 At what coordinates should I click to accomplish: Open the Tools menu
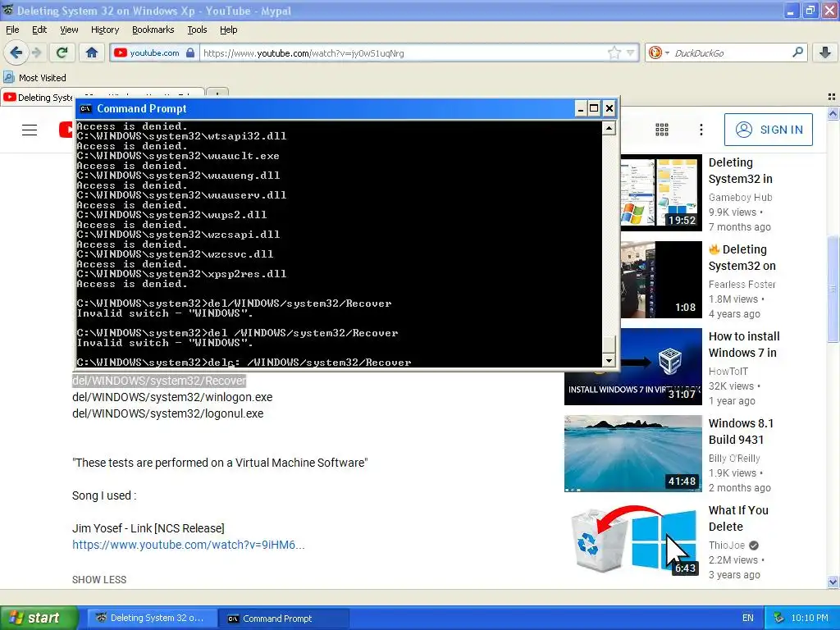pyautogui.click(x=197, y=30)
